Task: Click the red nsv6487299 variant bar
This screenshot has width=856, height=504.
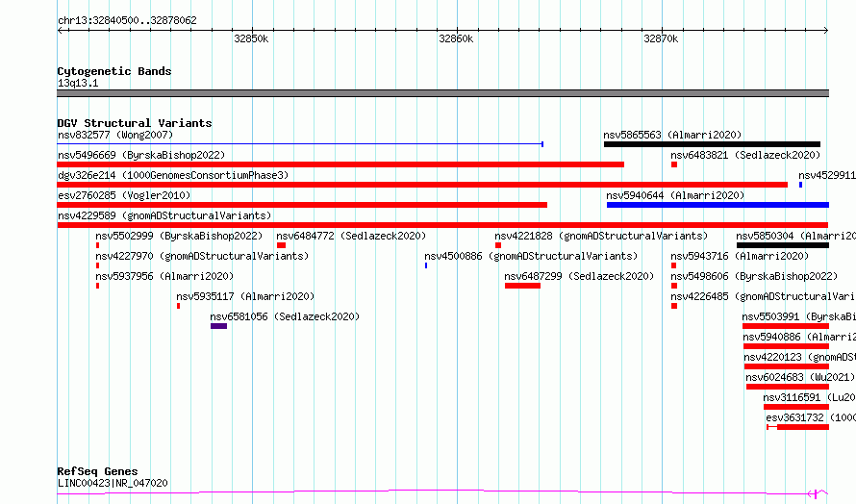Action: pos(522,286)
